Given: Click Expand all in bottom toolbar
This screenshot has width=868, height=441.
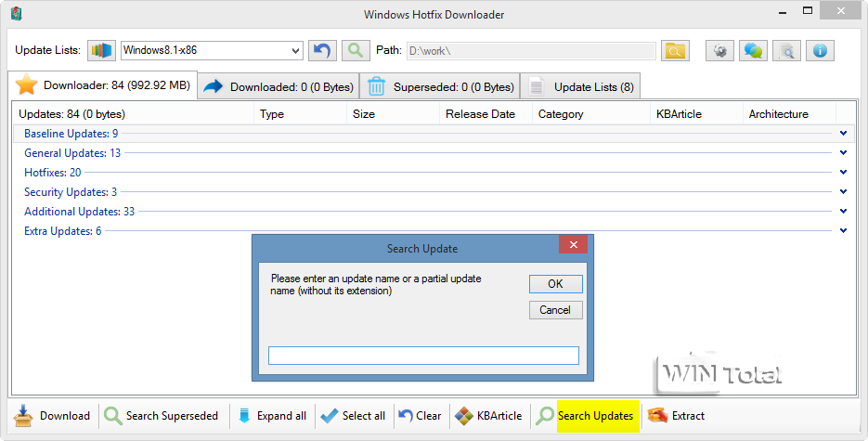Looking at the screenshot, I should coord(272,416).
